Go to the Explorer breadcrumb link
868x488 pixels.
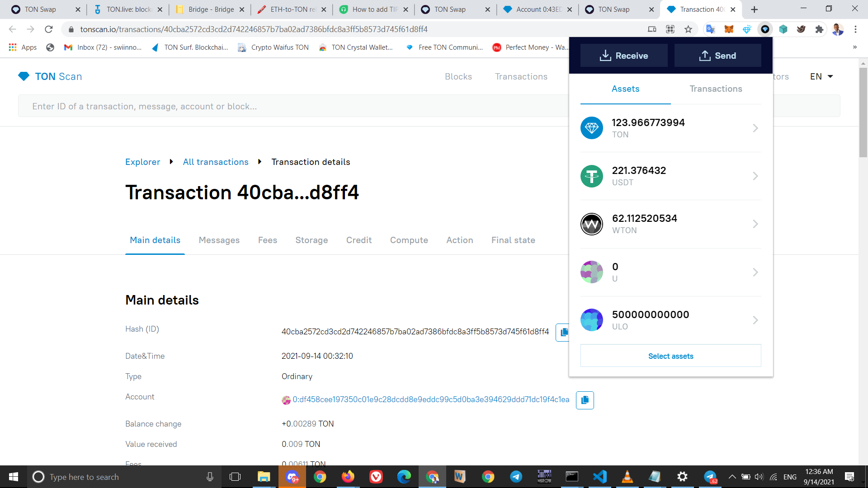pos(142,162)
